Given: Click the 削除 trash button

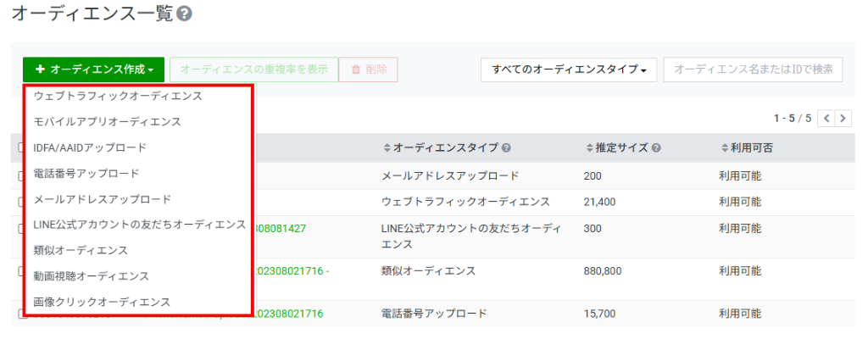Looking at the screenshot, I should click(x=368, y=69).
